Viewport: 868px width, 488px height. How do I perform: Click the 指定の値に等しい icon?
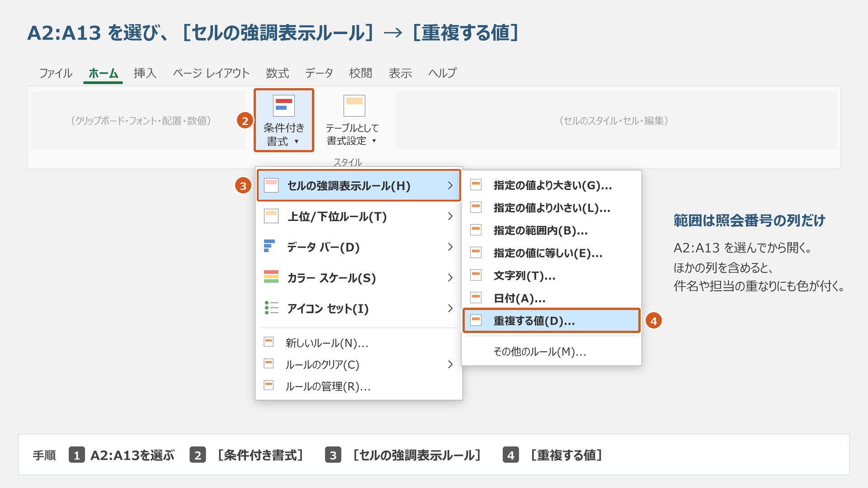tap(476, 252)
